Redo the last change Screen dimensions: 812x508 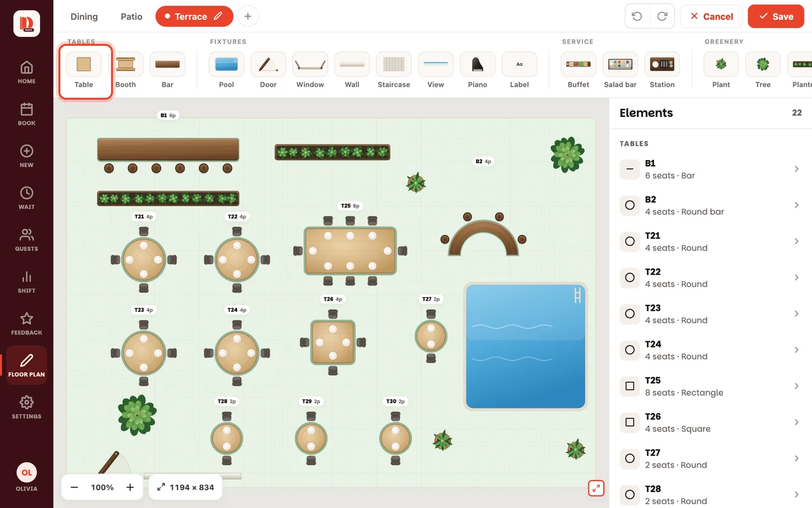click(x=662, y=16)
